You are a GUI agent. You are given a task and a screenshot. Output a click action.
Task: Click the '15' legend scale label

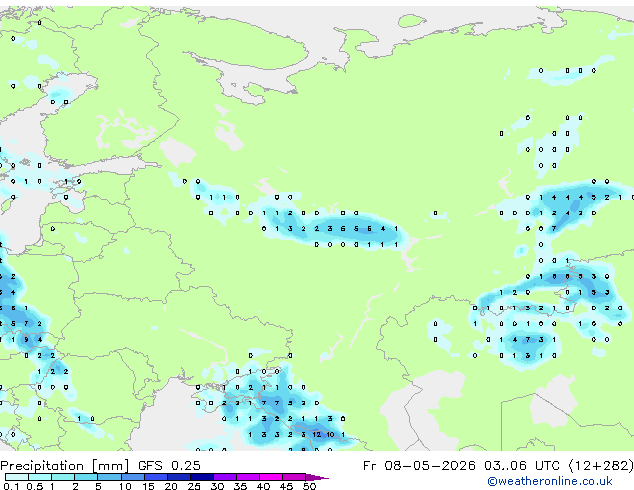coord(148,486)
